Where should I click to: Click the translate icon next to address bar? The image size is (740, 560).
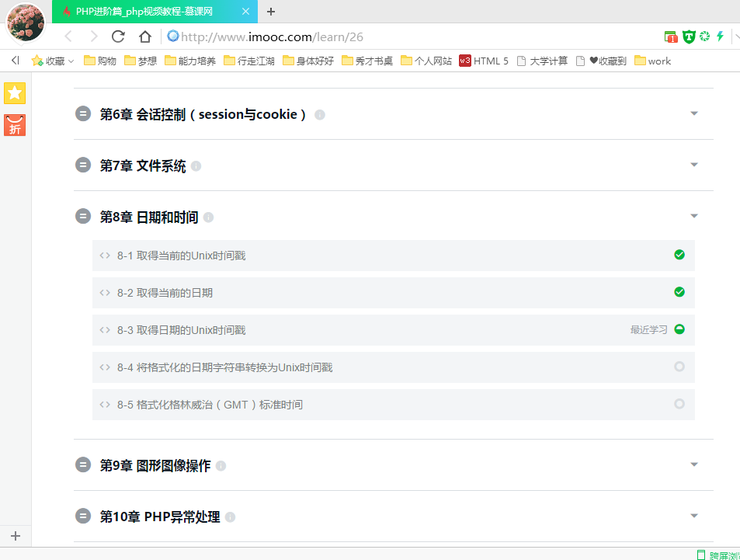coord(669,37)
